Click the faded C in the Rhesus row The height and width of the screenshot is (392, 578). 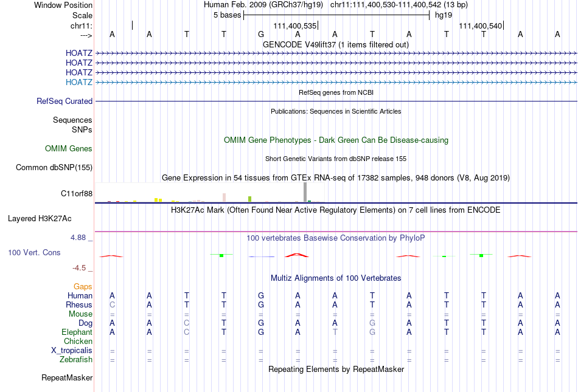click(x=112, y=304)
